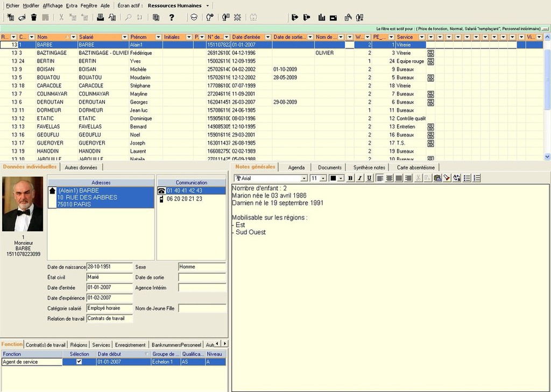Click the Date de naissance field
The width and height of the screenshot is (551, 392).
pos(109,267)
